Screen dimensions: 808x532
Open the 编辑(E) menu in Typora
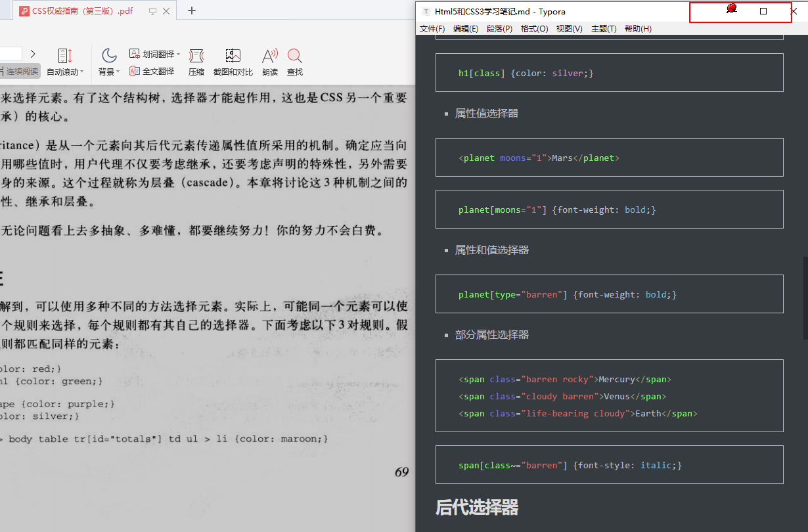466,29
